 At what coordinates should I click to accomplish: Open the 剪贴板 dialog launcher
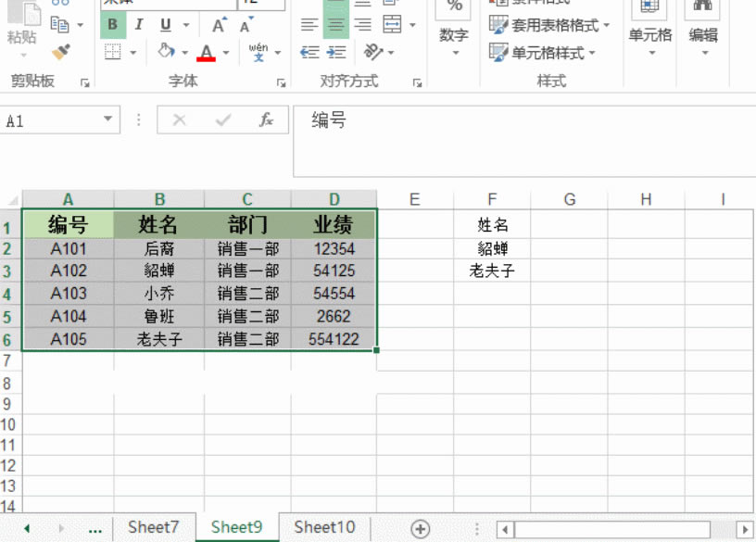pos(85,83)
